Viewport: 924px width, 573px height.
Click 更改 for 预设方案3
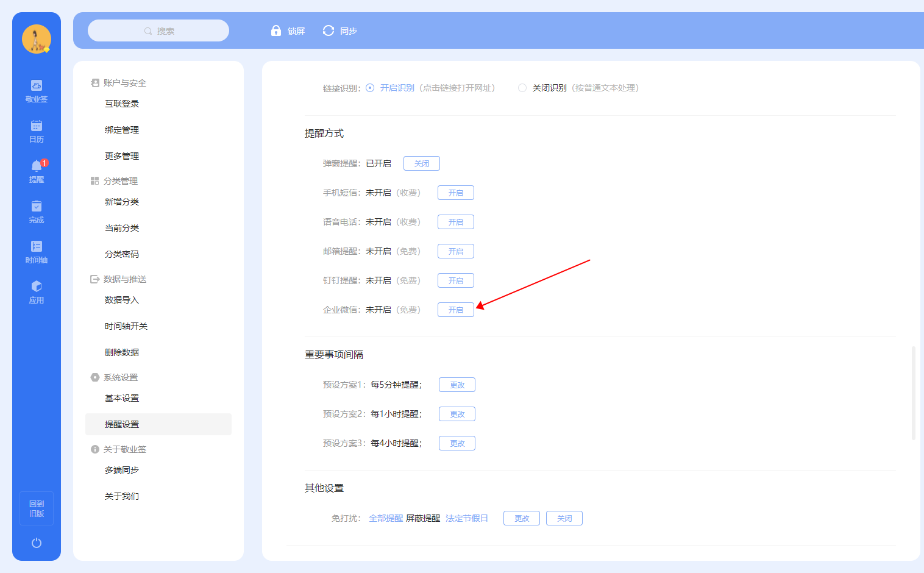457,443
